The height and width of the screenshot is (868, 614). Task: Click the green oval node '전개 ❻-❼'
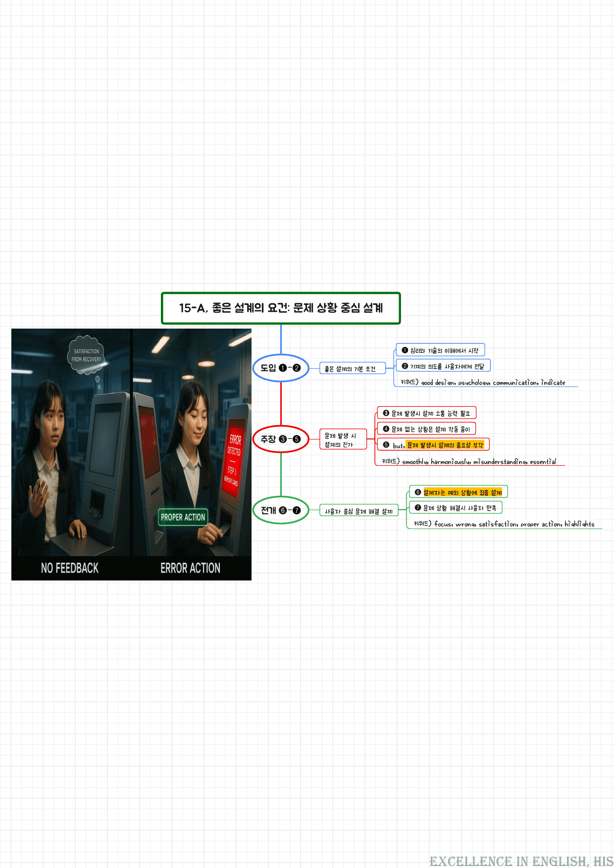[x=281, y=510]
